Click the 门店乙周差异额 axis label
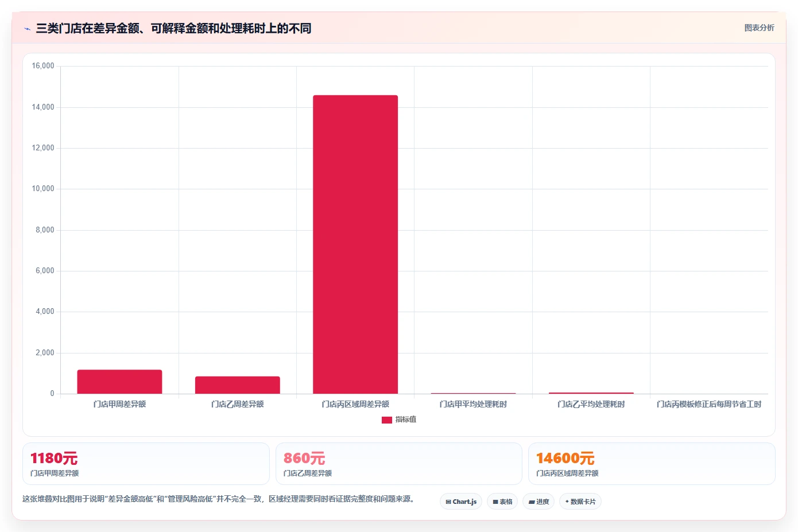This screenshot has width=798, height=532. coord(238,404)
